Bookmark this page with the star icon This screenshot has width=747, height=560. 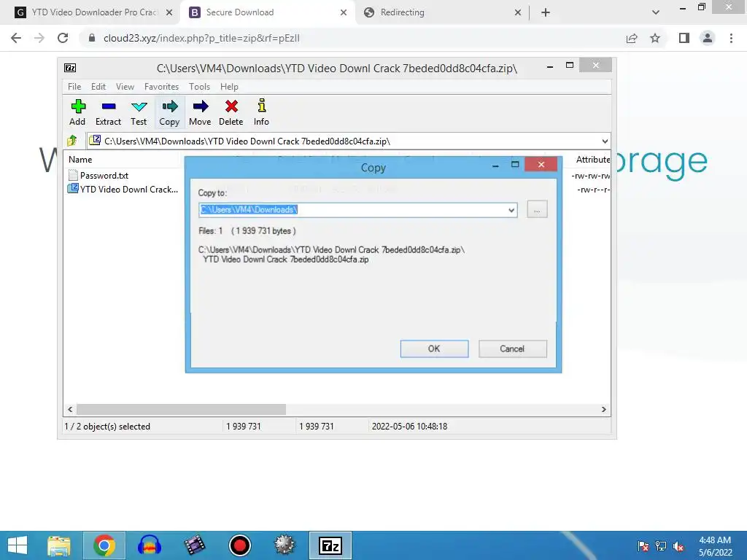point(655,38)
